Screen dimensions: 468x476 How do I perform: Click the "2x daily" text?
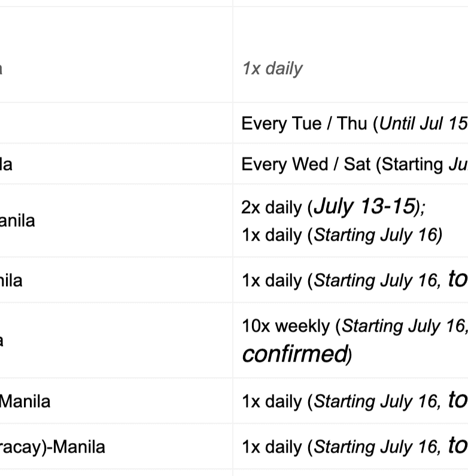pos(271,208)
